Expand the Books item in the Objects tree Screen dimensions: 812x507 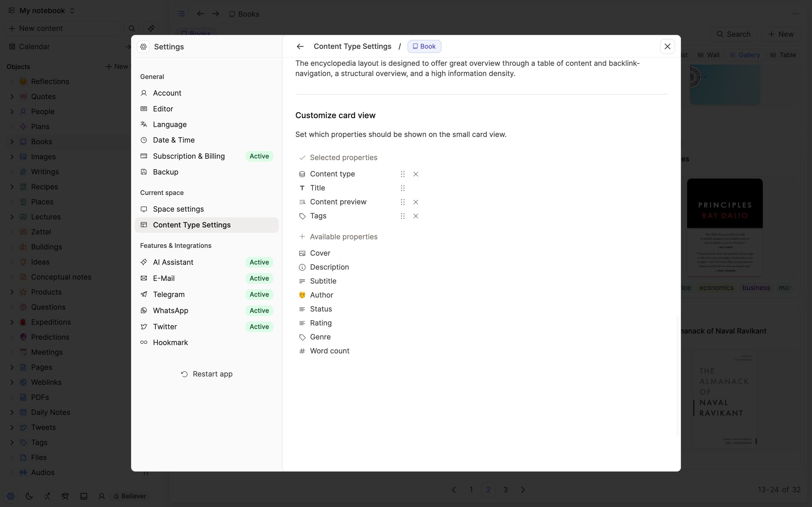(x=11, y=141)
